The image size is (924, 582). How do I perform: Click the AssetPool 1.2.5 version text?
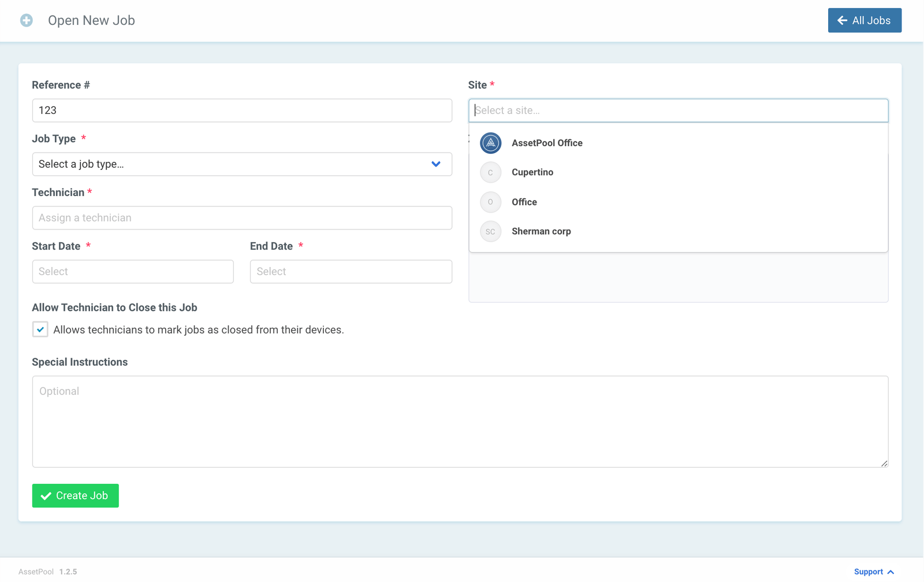pos(47,572)
